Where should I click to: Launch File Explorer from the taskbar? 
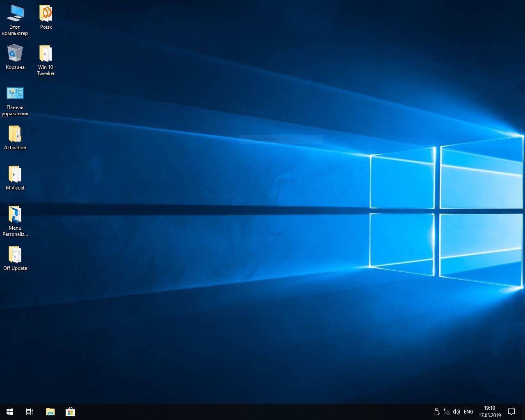point(50,412)
